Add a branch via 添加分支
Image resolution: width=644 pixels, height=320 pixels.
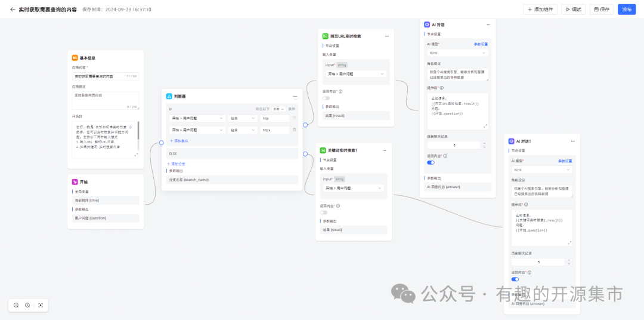tap(176, 164)
